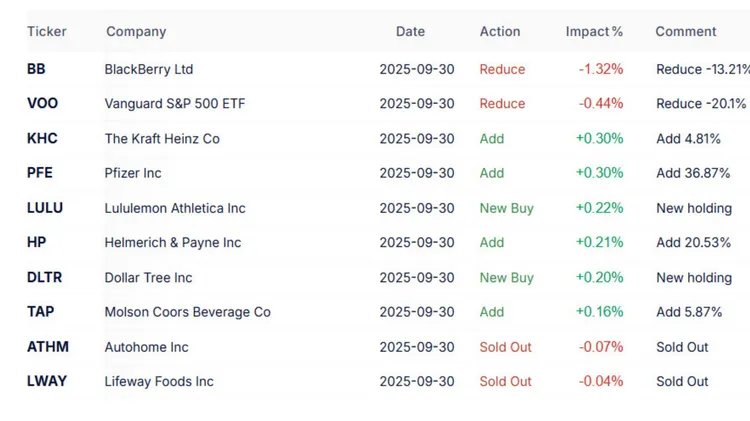The height and width of the screenshot is (421, 750).
Task: Click the LULU ticker symbol
Action: (x=45, y=208)
